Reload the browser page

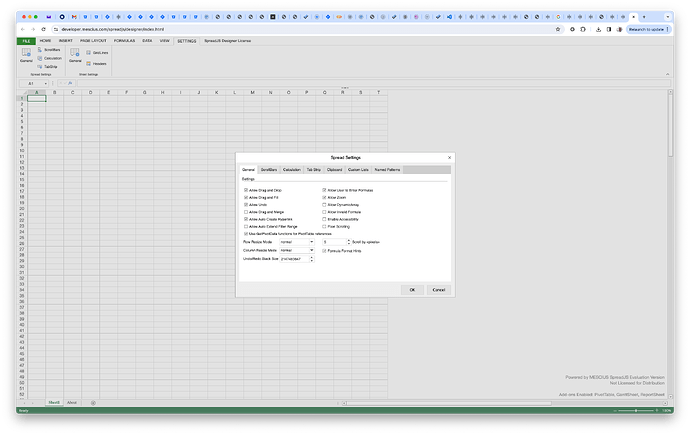click(44, 29)
